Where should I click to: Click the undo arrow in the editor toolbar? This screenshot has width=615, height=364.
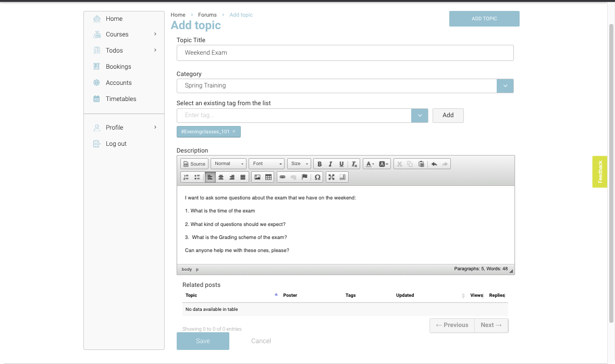point(434,164)
